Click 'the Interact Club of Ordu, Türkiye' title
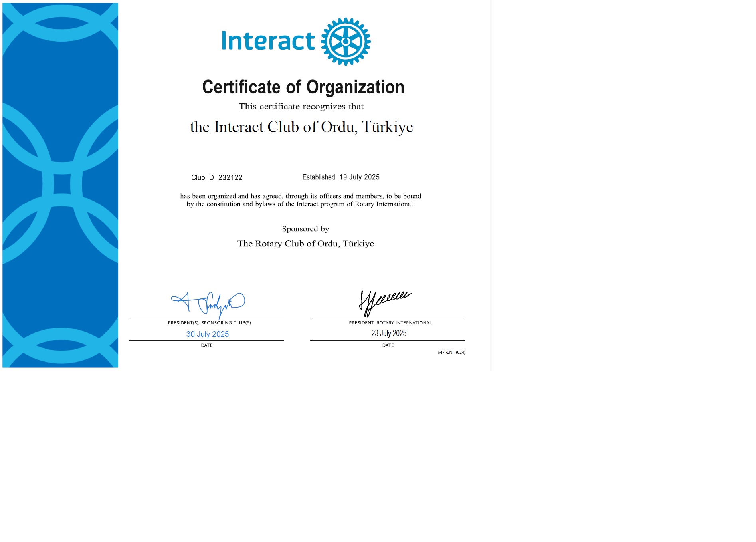756x542 pixels. click(301, 127)
